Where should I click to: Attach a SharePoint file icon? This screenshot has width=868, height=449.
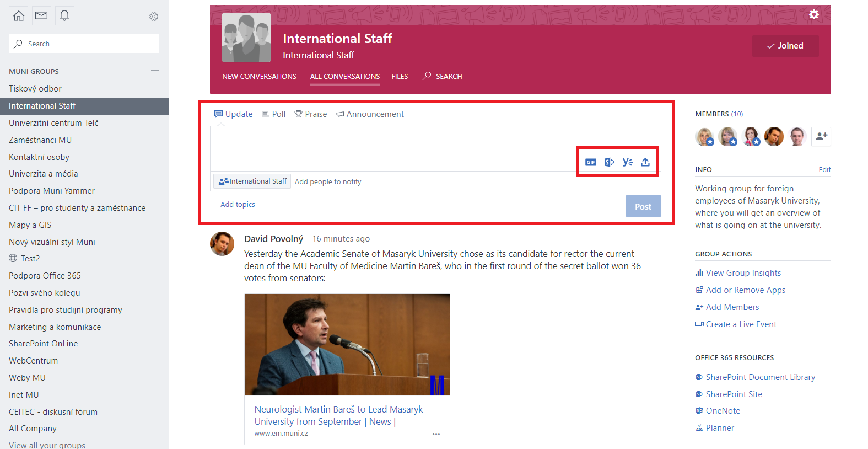coord(609,162)
